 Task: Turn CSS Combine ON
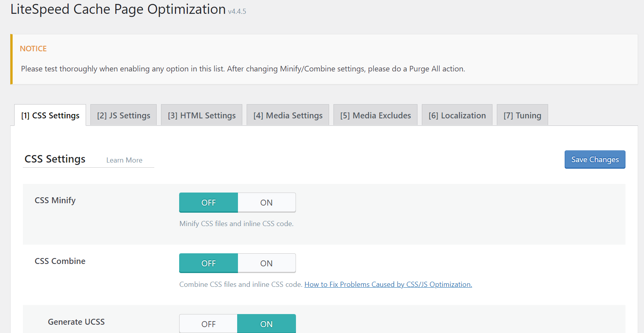click(x=267, y=263)
